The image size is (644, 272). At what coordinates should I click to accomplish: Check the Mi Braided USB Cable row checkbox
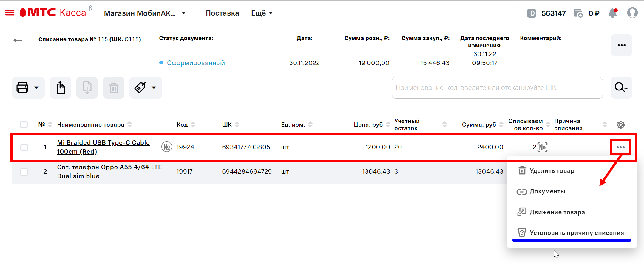[24, 147]
